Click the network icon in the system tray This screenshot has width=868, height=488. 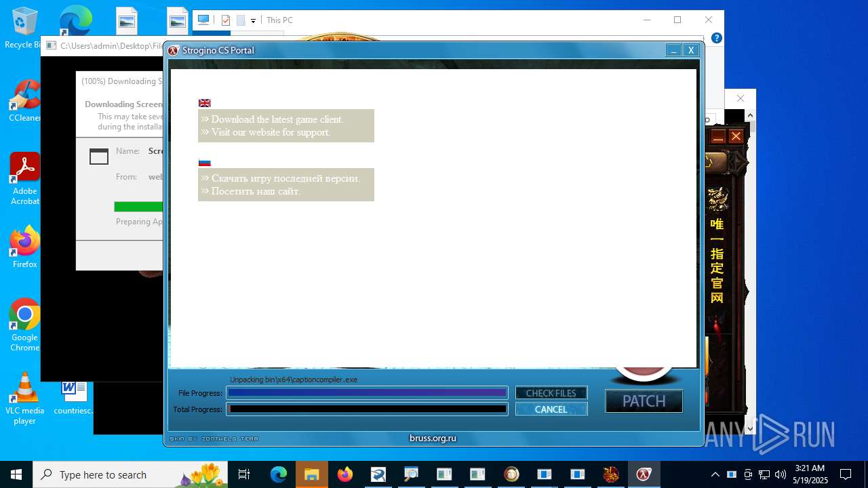[764, 474]
